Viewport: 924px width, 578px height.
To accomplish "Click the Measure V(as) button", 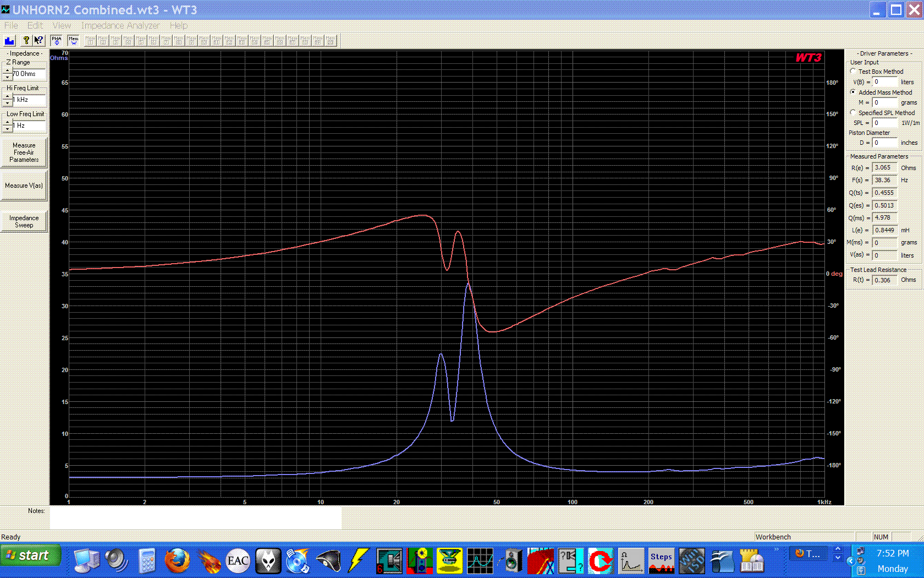I will (24, 186).
